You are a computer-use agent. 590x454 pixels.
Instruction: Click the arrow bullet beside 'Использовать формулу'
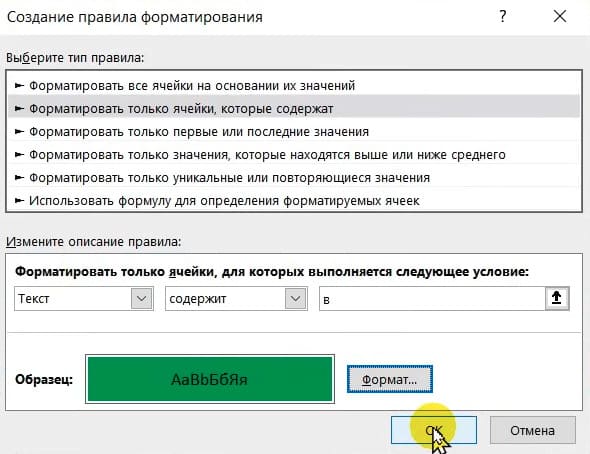tap(19, 201)
